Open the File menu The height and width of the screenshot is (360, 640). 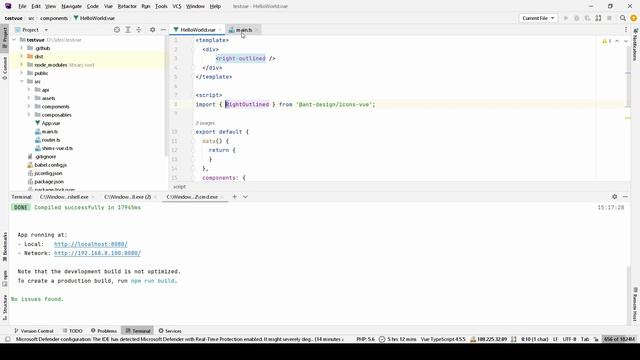[x=22, y=6]
